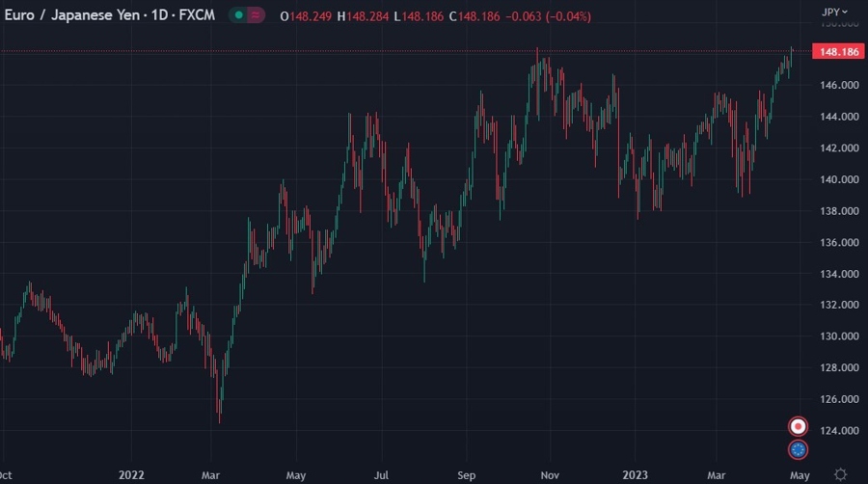Click the 142.000 price axis label
The height and width of the screenshot is (484, 868).
(x=839, y=148)
